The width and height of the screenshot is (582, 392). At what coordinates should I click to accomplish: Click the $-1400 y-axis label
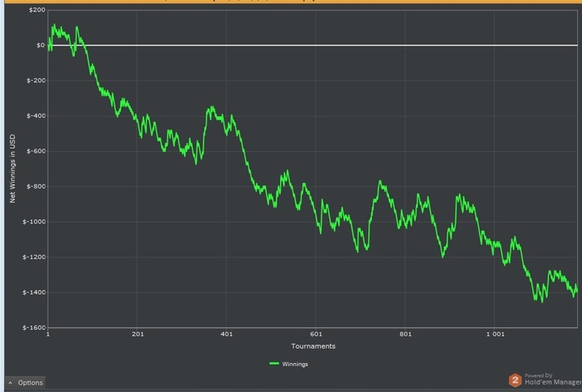click(34, 292)
